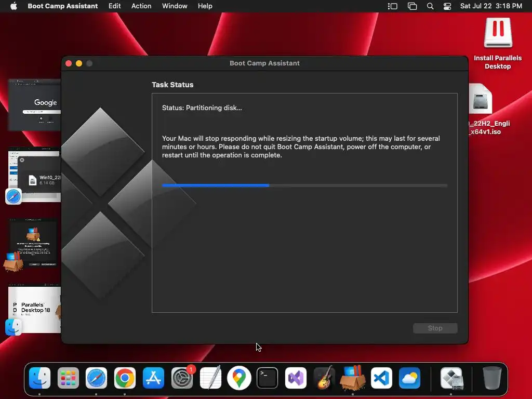Open the Edit menu

pos(114,6)
